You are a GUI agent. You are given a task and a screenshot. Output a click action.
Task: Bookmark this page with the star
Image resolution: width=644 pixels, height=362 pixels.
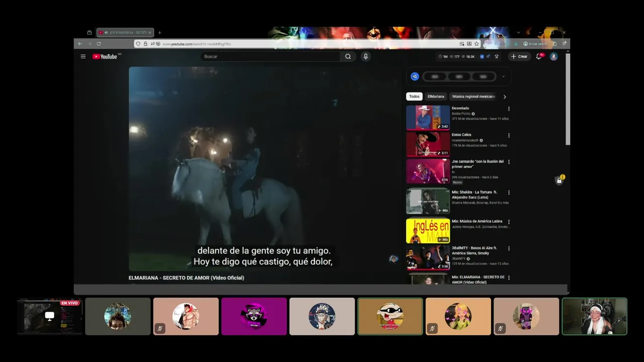pos(476,44)
